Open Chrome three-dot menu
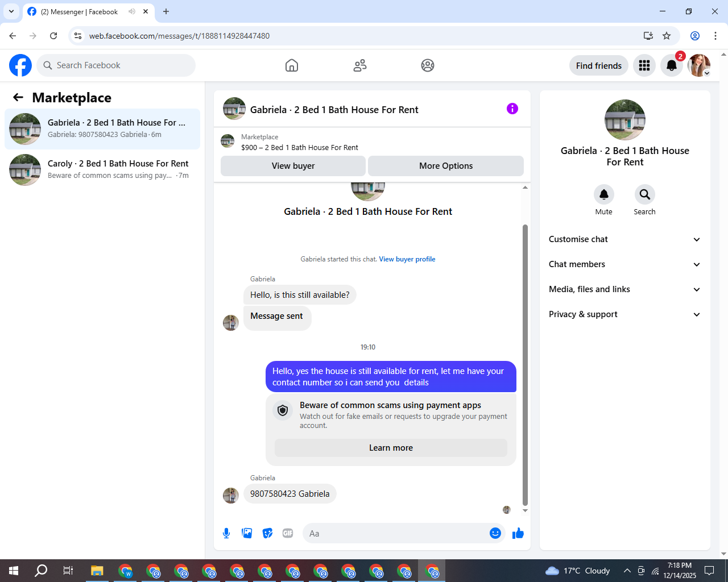This screenshot has height=582, width=728. pos(715,36)
